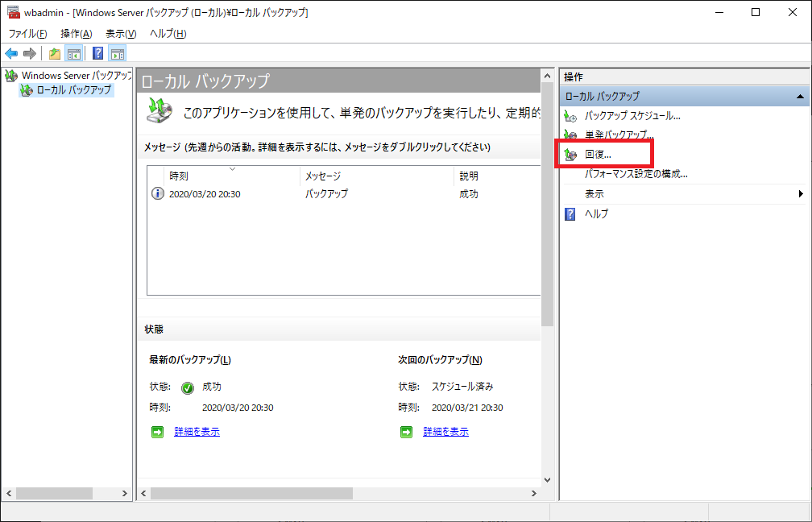
Task: Click パフォーマンス設定の構成... in actions pane
Action: (x=636, y=174)
